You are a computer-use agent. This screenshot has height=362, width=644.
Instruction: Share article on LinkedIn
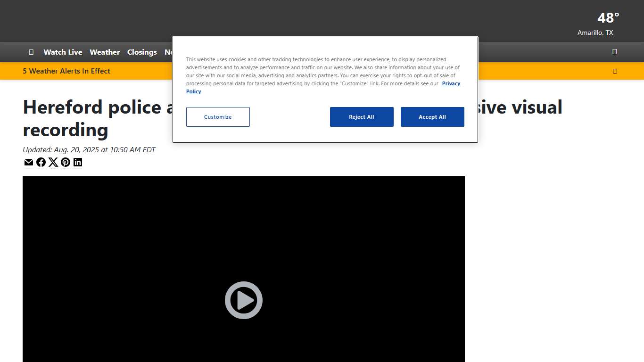[x=78, y=162]
